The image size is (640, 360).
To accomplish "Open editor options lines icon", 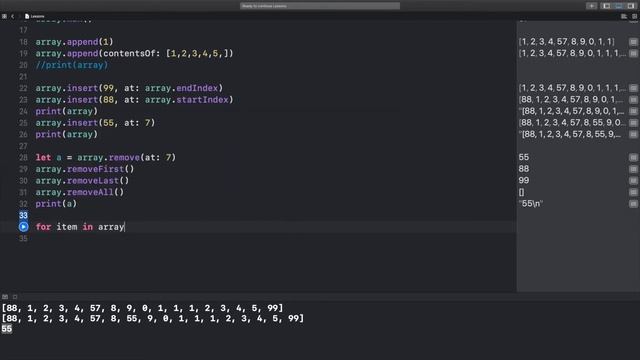I will [624, 16].
